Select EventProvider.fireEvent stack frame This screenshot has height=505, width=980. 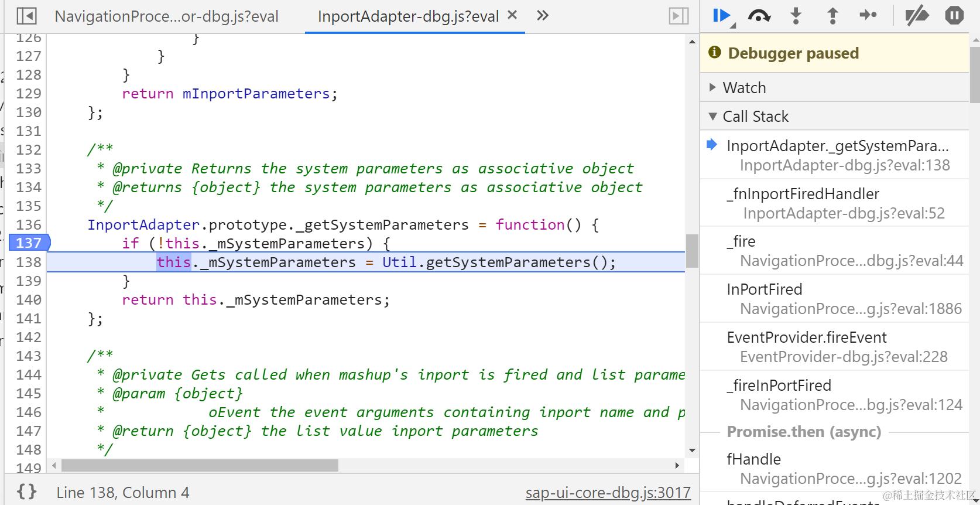click(834, 347)
